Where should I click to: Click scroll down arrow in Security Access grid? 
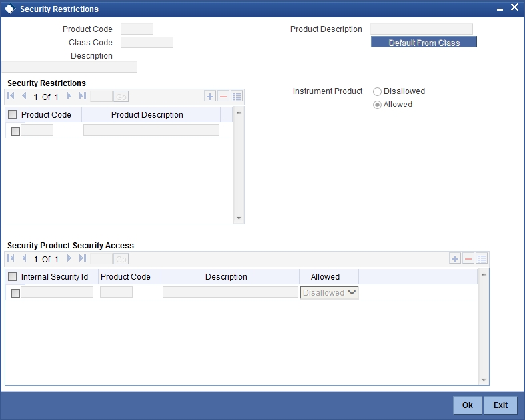click(484, 380)
